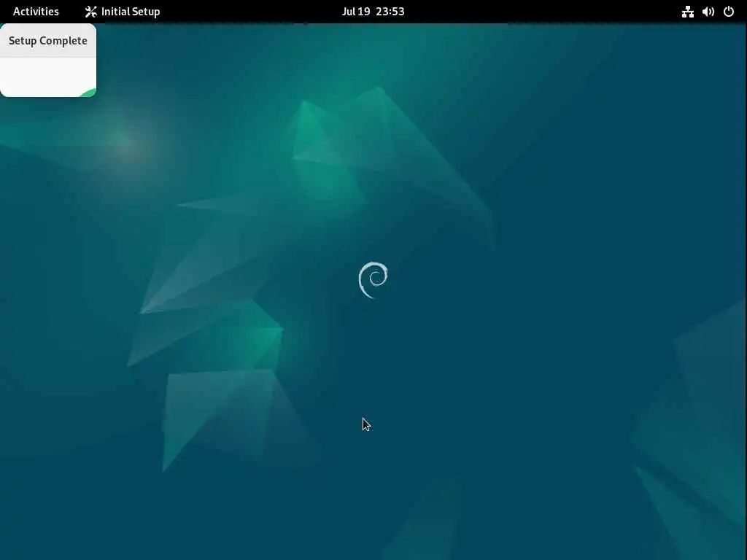Click the volume speaker icon
The height and width of the screenshot is (560, 747).
[x=708, y=12]
